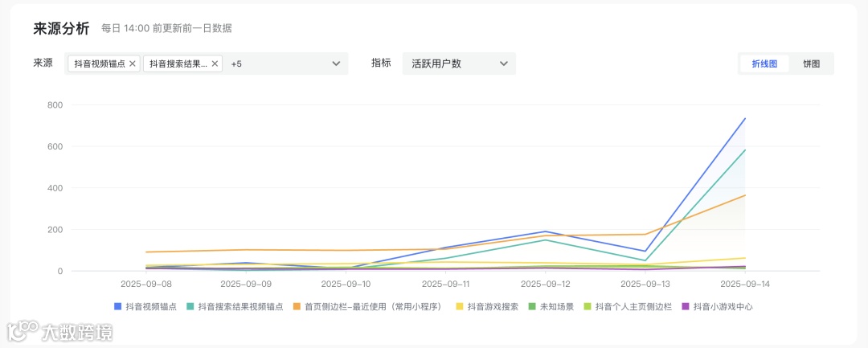Toggle green 未知场景 legend swatch

532,306
